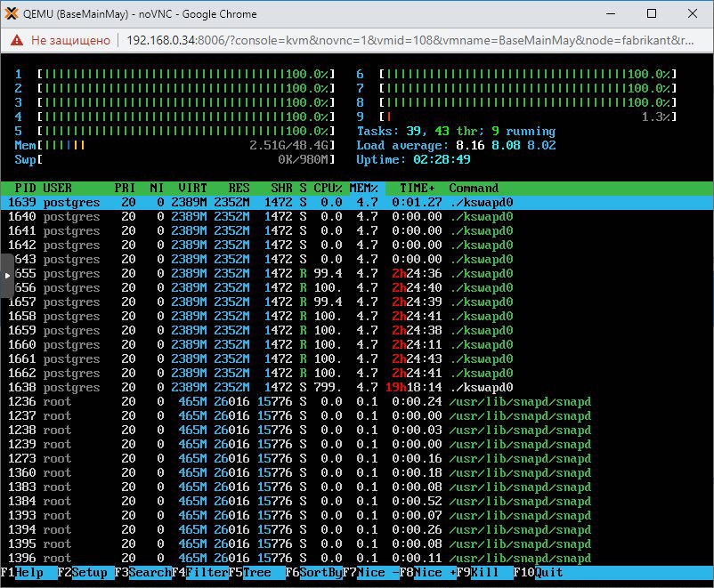Select snapd process row PID 1396

[357, 559]
